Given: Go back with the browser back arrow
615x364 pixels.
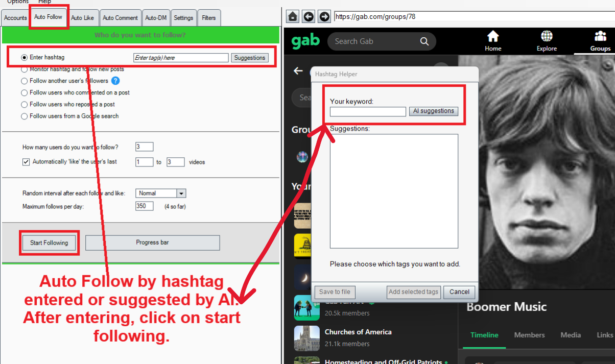Looking at the screenshot, I should (309, 17).
